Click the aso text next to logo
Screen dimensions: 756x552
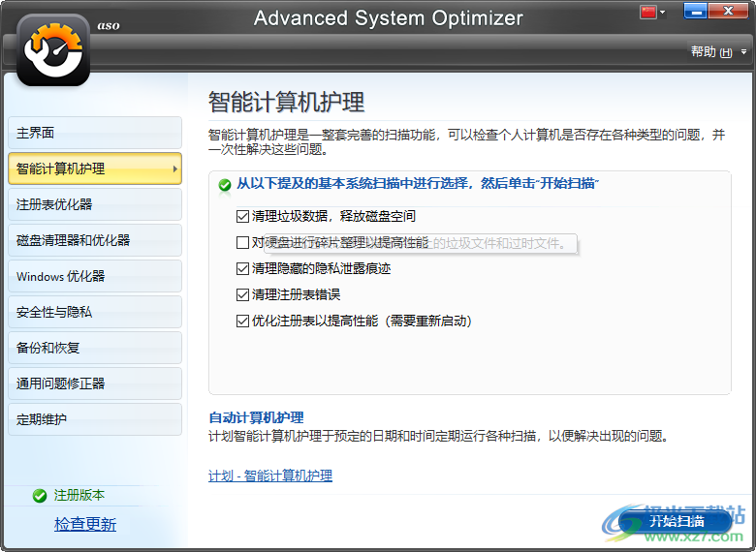pyautogui.click(x=109, y=25)
